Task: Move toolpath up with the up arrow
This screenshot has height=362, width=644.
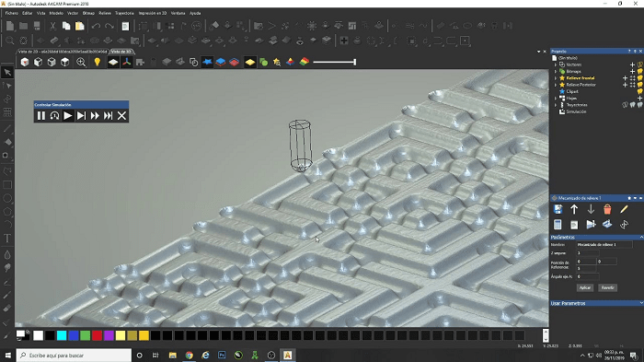Action: 574,209
